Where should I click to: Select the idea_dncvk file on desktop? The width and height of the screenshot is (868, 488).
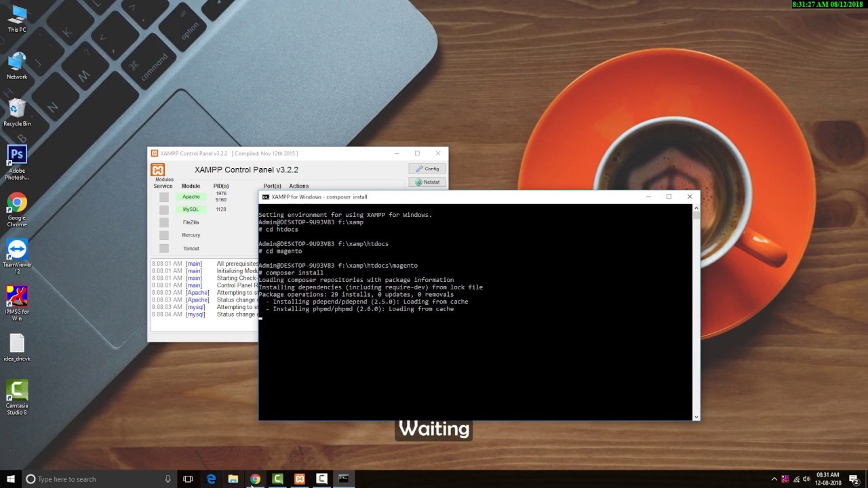click(17, 348)
